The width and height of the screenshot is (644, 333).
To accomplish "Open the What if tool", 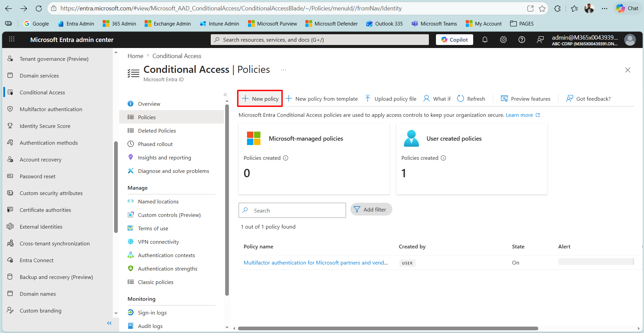I will coord(437,99).
